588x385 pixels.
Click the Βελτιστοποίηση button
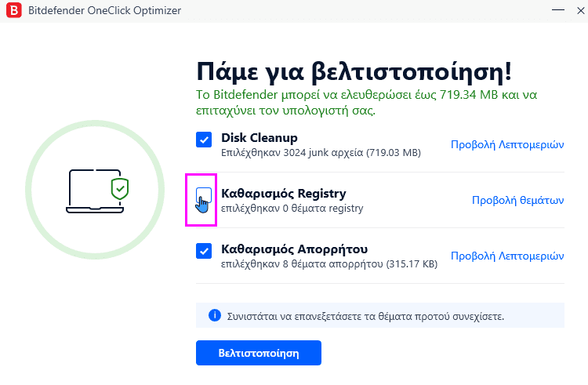(x=259, y=353)
